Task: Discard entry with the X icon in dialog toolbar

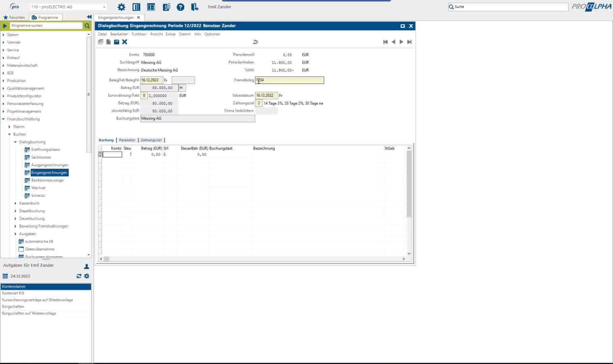Action: tap(125, 42)
